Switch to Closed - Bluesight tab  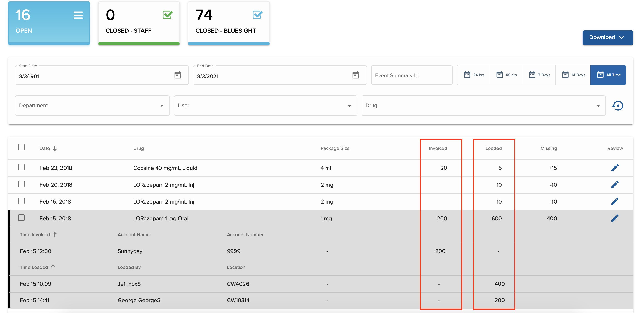pos(228,23)
